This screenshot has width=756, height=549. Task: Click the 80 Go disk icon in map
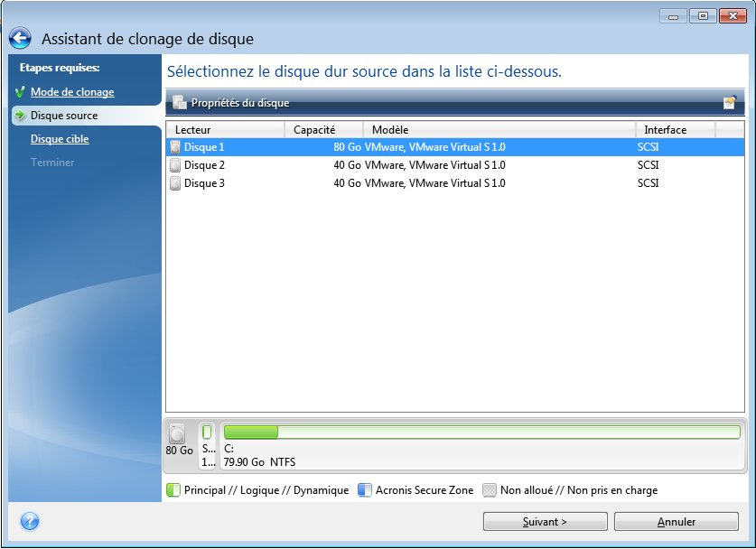pos(178,434)
